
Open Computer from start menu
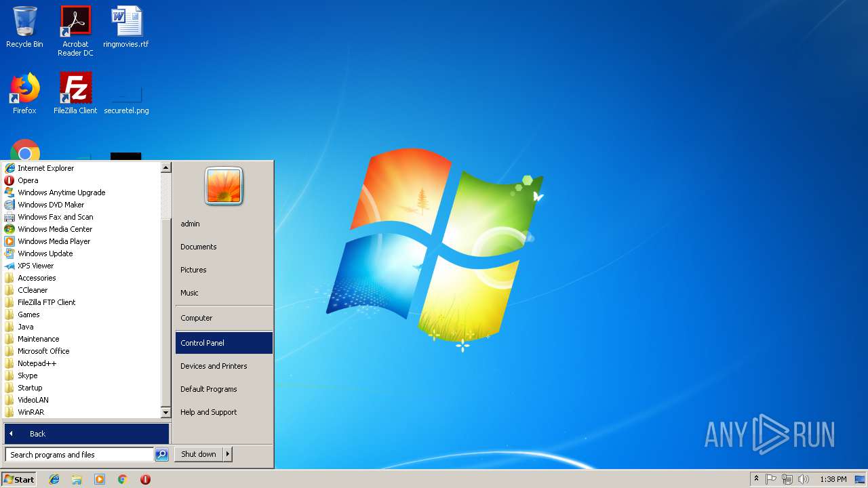tap(224, 318)
